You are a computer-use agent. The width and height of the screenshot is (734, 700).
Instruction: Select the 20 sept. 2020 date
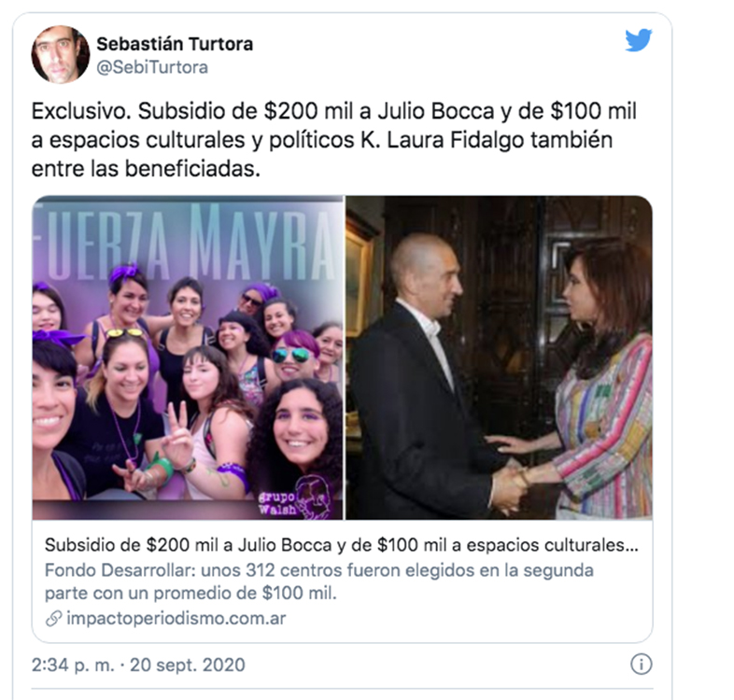coord(188,665)
